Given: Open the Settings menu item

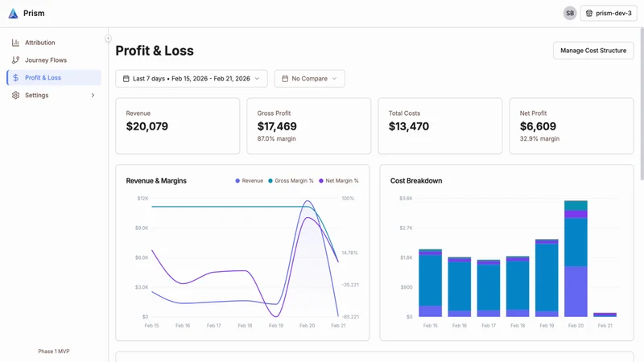Looking at the screenshot, I should (54, 95).
